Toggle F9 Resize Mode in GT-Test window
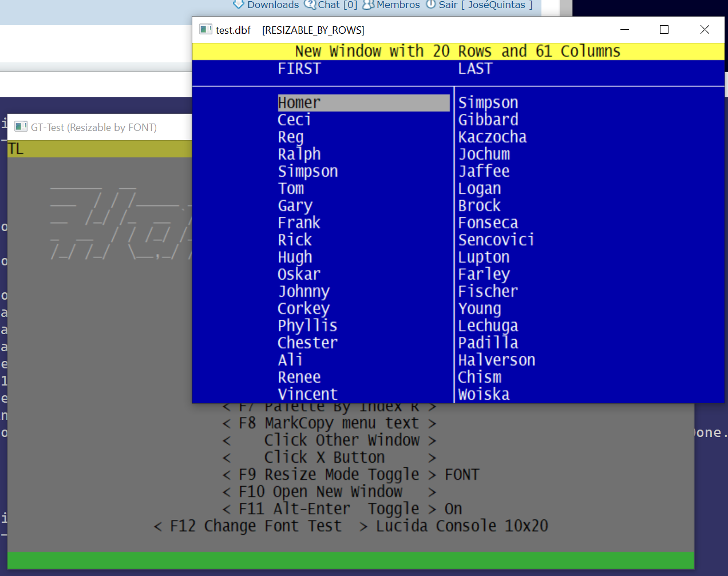The width and height of the screenshot is (728, 576). point(329,475)
